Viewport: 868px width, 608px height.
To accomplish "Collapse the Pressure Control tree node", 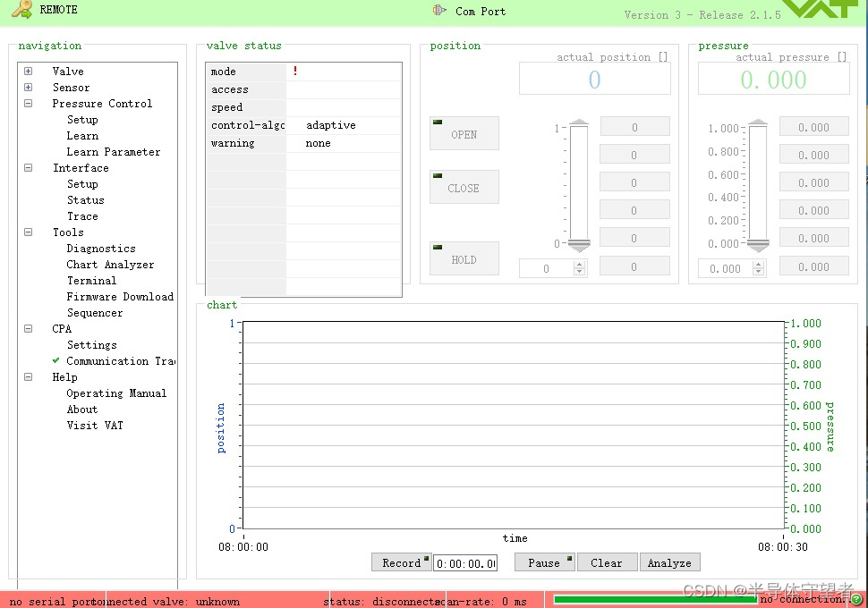I will tap(29, 103).
